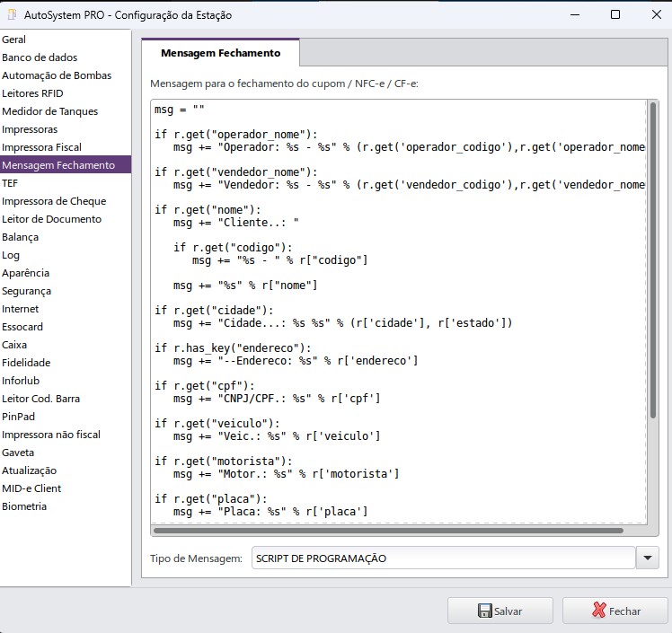Open the TEF configuration page

pyautogui.click(x=10, y=183)
